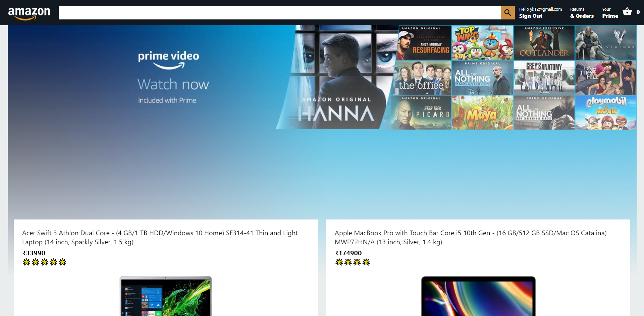Click the Hello yk12@gmail.com greeting

(x=540, y=9)
